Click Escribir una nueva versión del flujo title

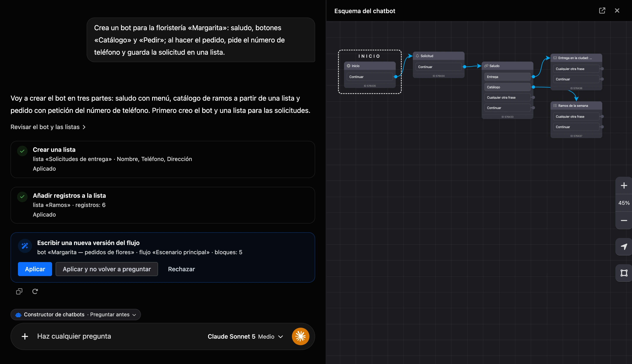click(88, 243)
